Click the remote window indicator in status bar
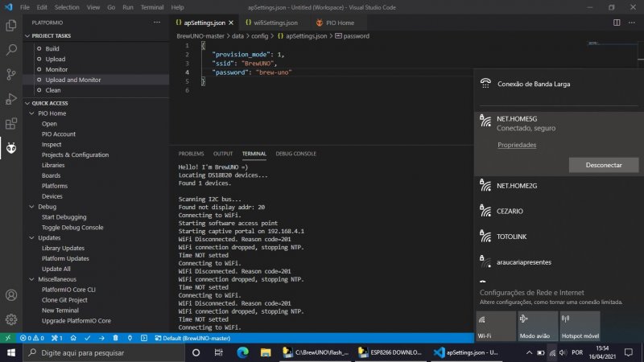The width and height of the screenshot is (644, 362). click(8, 338)
